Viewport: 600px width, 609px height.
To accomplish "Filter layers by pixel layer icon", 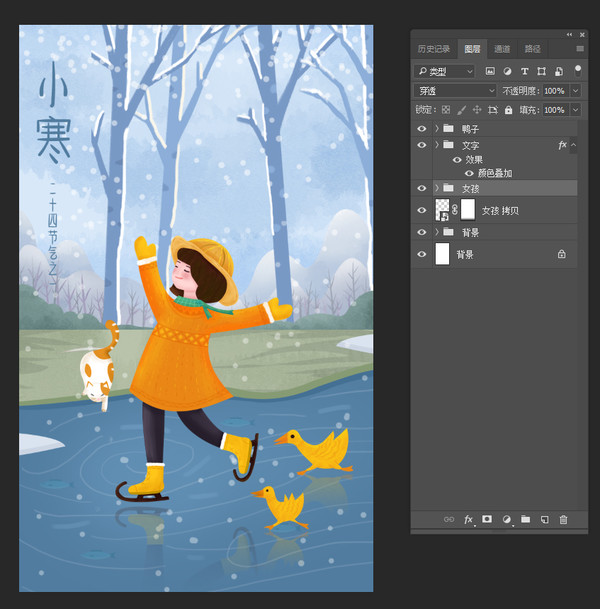I will pyautogui.click(x=490, y=71).
